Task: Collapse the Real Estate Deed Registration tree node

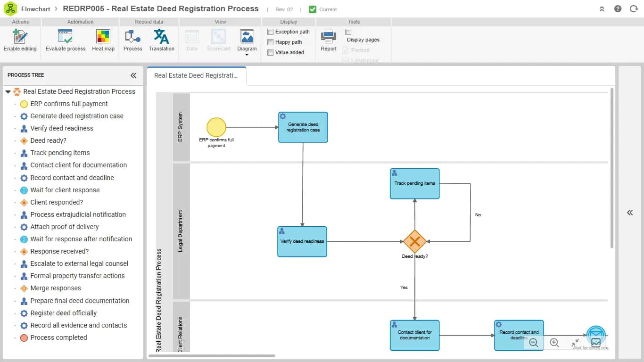Action: point(8,91)
